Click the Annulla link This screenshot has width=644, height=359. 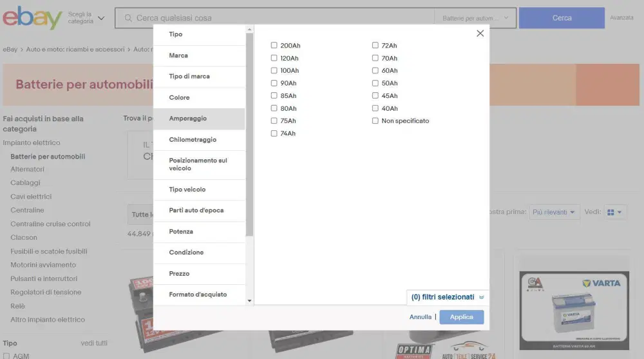click(420, 317)
